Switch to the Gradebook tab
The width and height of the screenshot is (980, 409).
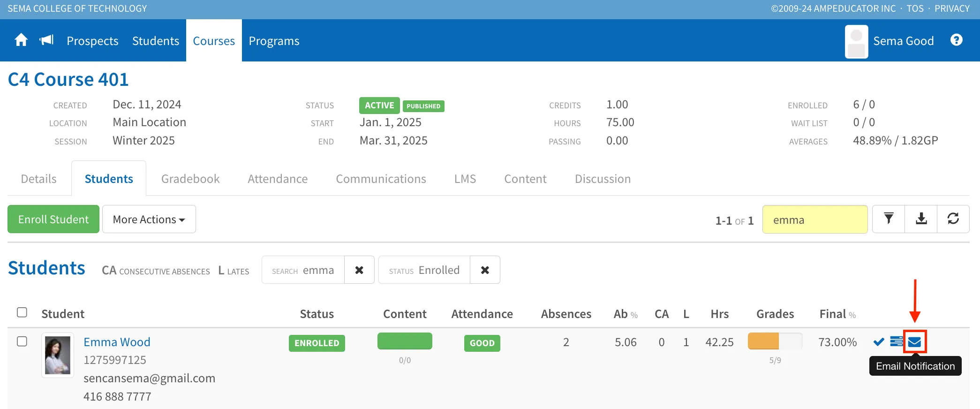(x=190, y=179)
